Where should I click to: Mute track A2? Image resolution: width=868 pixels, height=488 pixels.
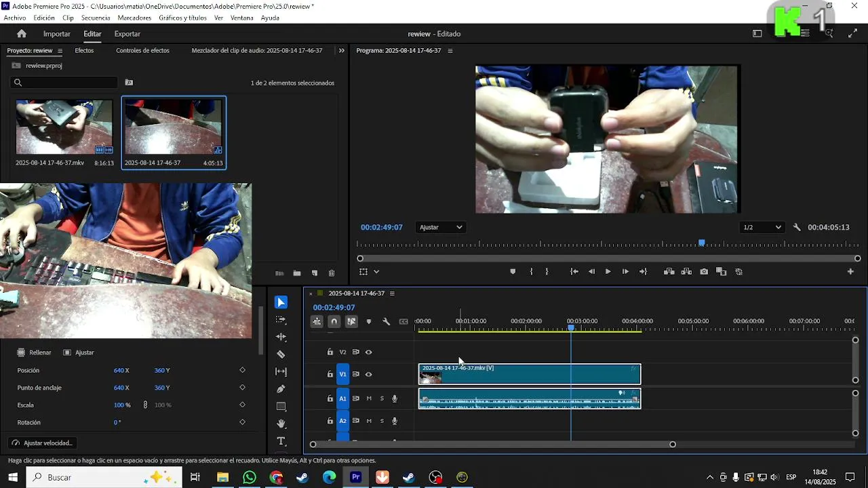369,421
